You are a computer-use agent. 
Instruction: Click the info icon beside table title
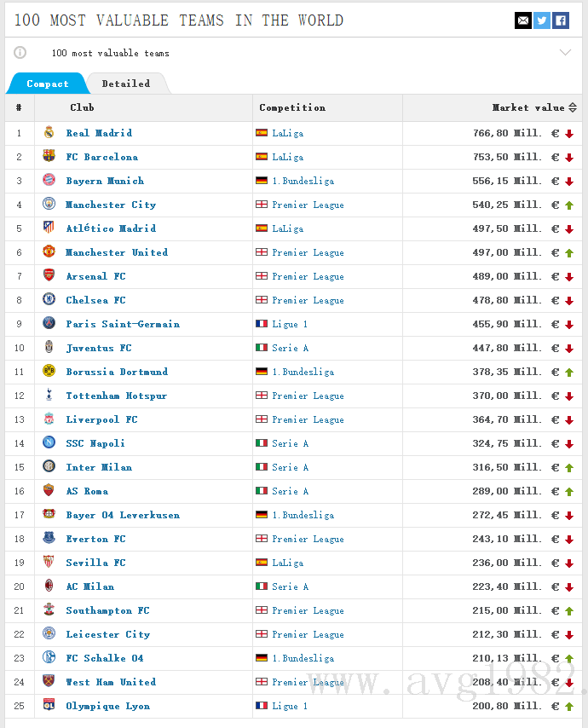pos(20,53)
